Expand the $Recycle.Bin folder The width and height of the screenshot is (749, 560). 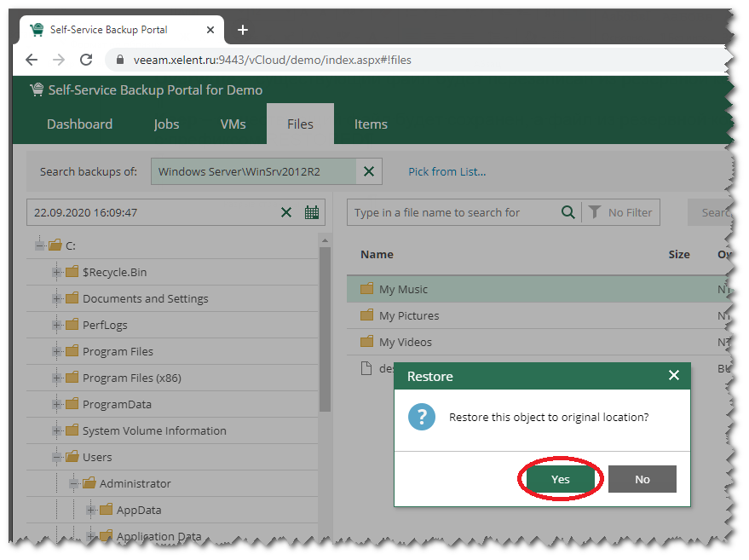point(56,272)
